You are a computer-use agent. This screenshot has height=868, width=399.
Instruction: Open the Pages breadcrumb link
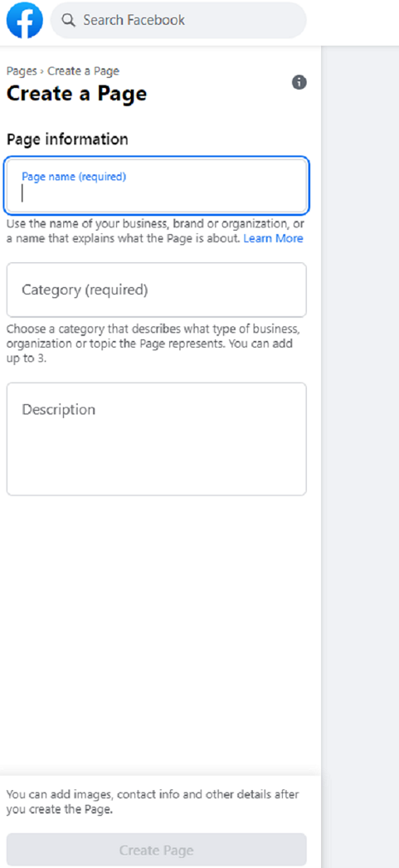point(22,71)
